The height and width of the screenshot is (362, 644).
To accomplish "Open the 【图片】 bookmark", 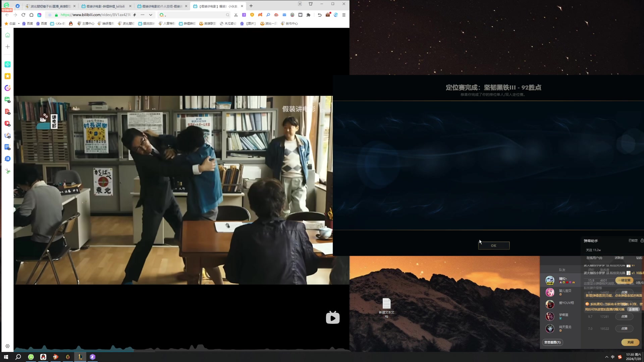I will tap(248, 23).
